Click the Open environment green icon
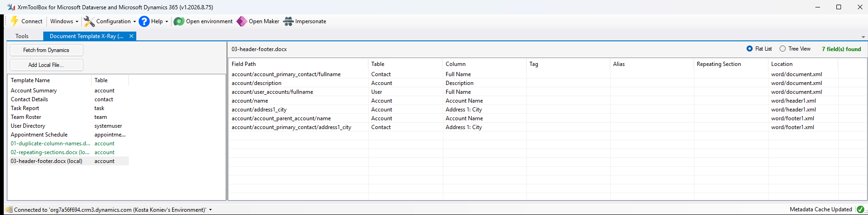 point(179,21)
